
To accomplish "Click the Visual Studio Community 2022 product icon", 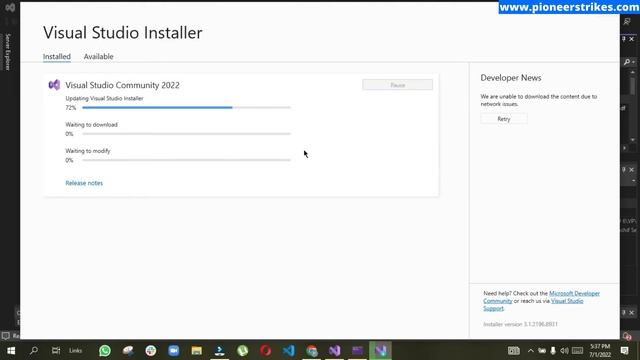I will coord(54,85).
